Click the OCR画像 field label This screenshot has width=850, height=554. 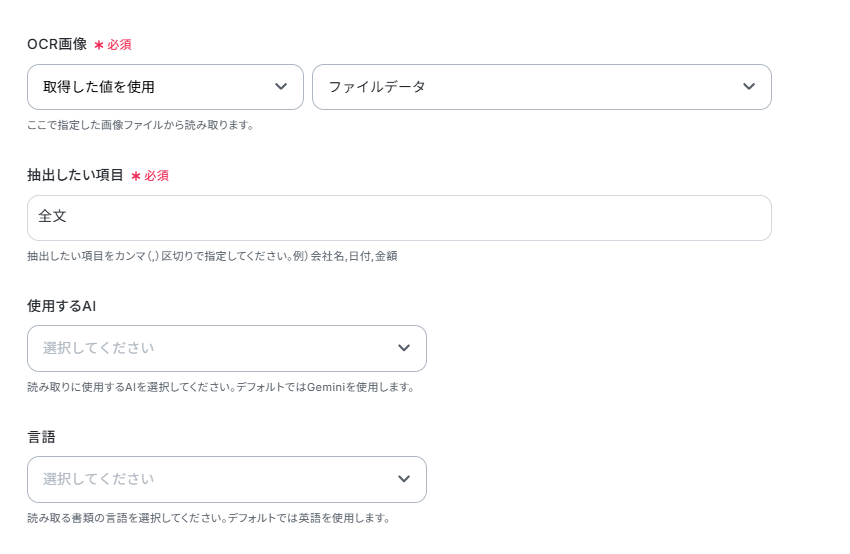point(57,44)
